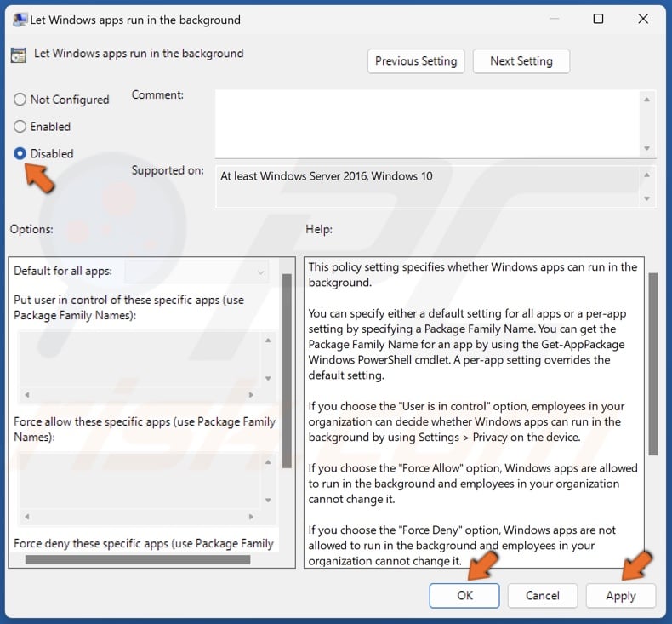Right arrow in user control apps list

coord(251,394)
